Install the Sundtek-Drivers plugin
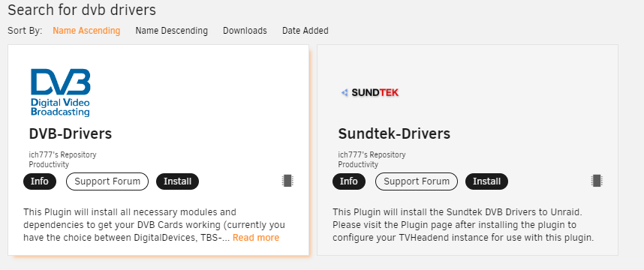The height and width of the screenshot is (270, 644). pyautogui.click(x=486, y=181)
